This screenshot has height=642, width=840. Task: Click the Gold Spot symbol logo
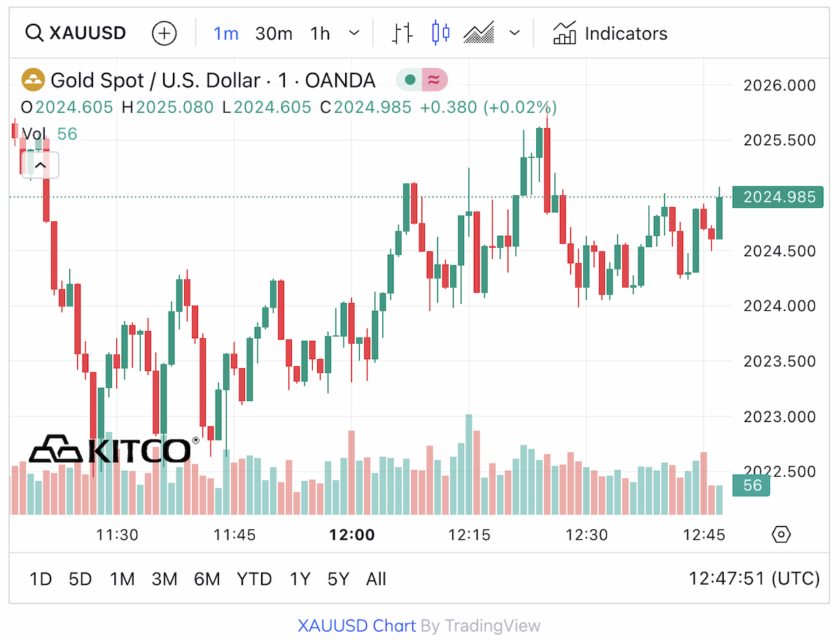[32, 80]
